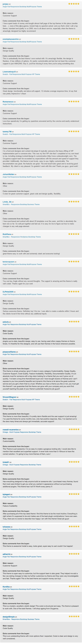Open VincentWagner's profile link
Screen dimensions: 82x644
[x=9, y=397]
